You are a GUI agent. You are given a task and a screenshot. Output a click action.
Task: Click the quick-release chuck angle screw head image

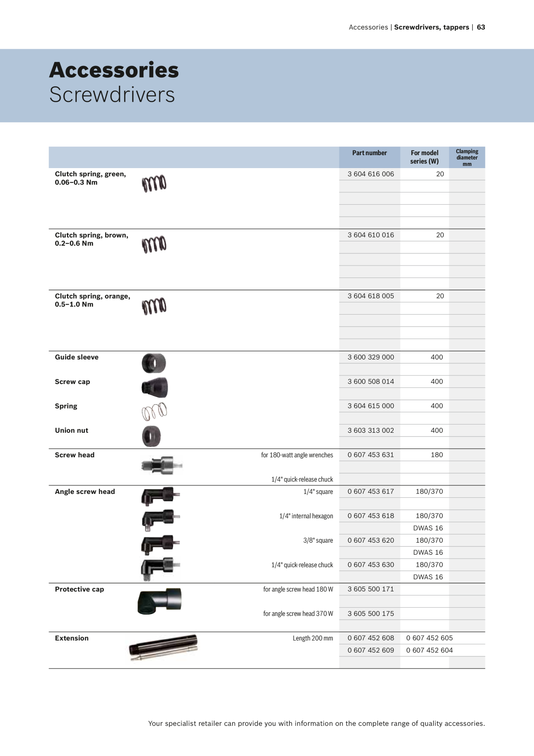(160, 569)
